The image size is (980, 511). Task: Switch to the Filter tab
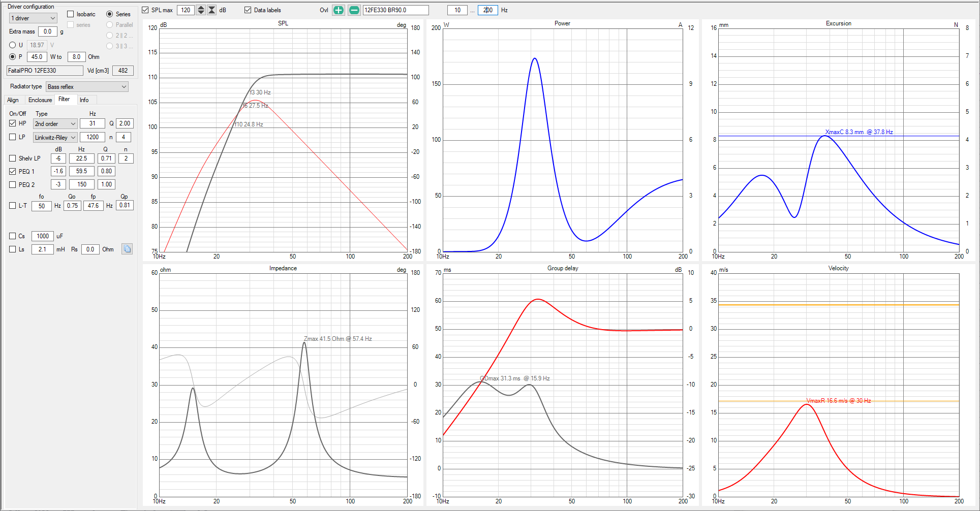65,100
